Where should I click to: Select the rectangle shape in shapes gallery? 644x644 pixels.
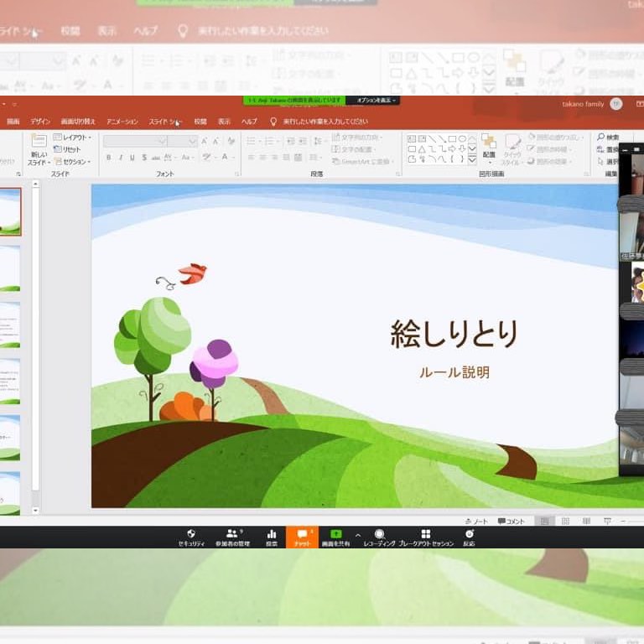pos(452,139)
